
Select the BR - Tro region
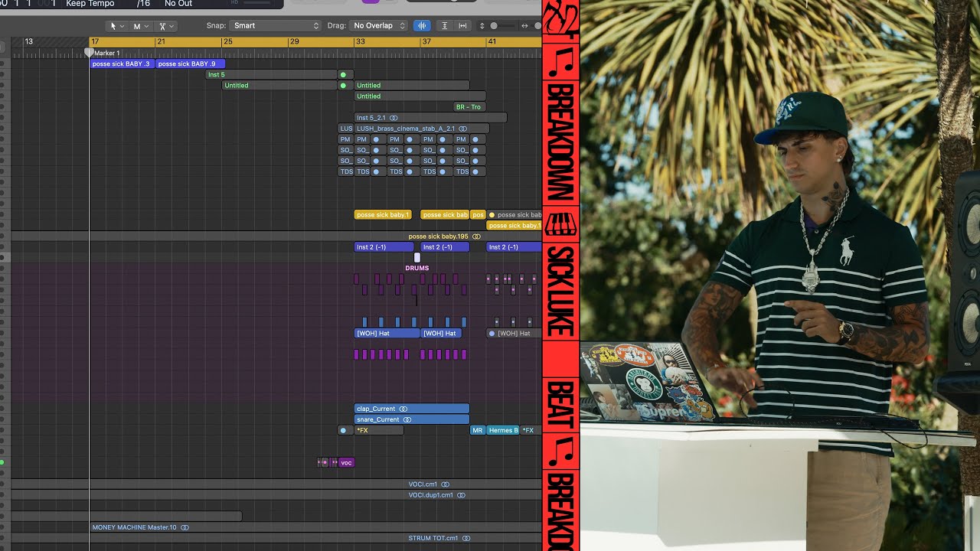pos(469,107)
